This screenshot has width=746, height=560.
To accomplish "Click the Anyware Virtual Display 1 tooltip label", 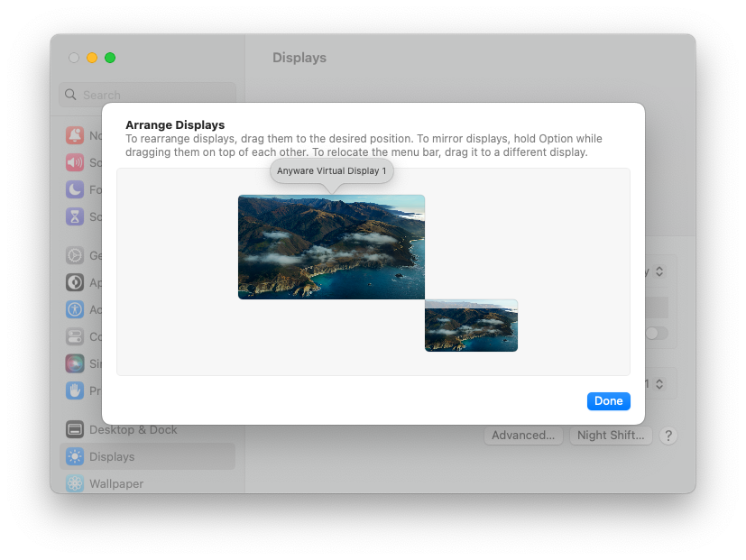I will point(332,171).
